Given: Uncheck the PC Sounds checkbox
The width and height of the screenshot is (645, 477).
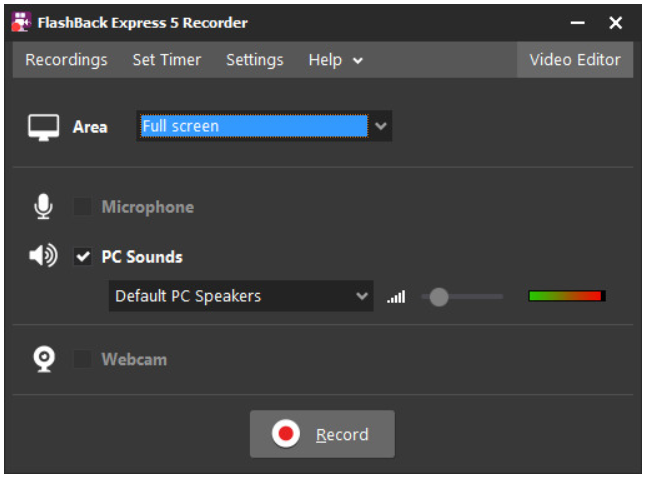Looking at the screenshot, I should point(83,257).
